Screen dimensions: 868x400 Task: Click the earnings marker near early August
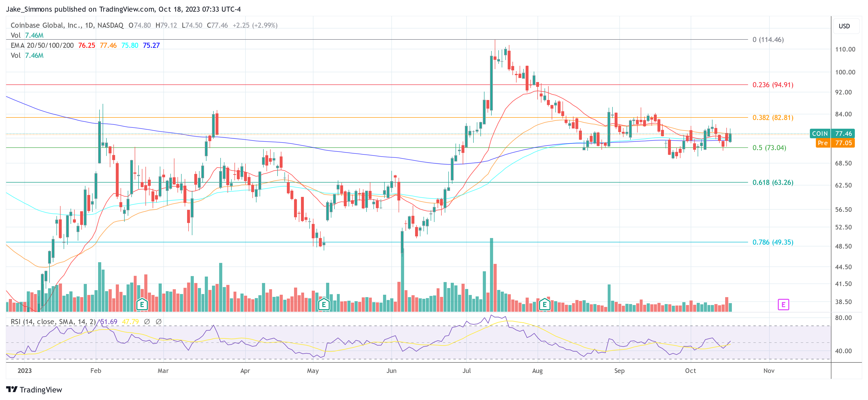545,305
